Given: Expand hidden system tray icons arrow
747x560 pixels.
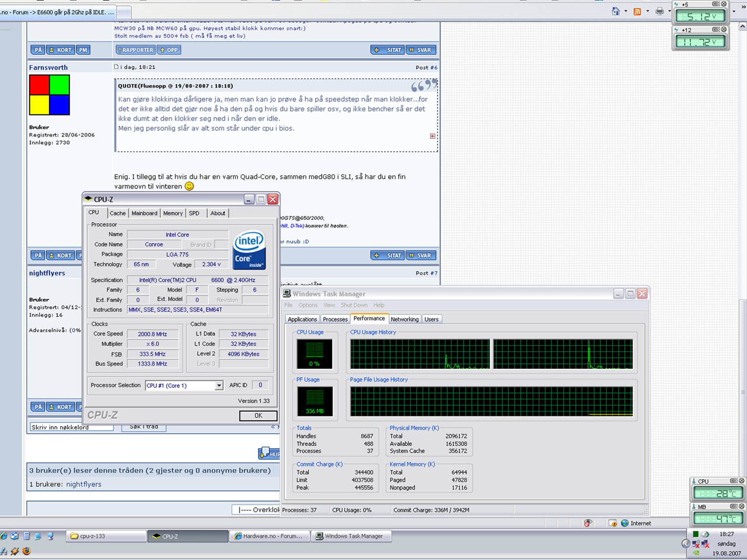Looking at the screenshot, I should click(x=686, y=544).
